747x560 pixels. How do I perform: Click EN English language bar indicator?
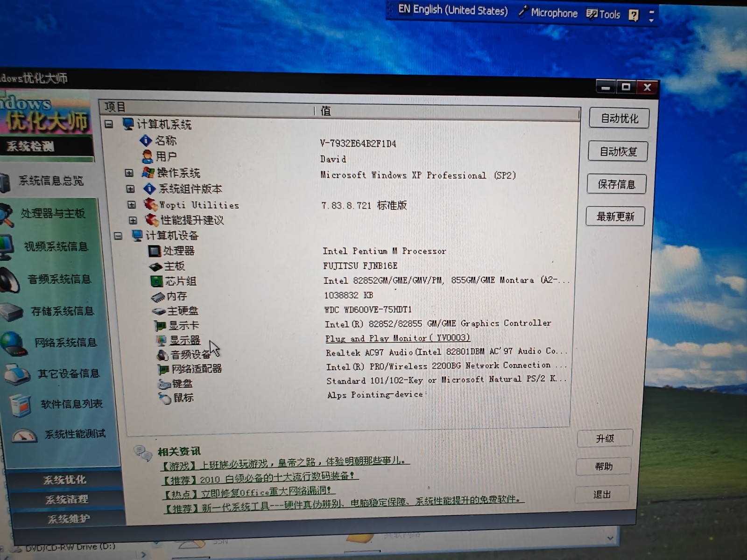click(x=452, y=10)
